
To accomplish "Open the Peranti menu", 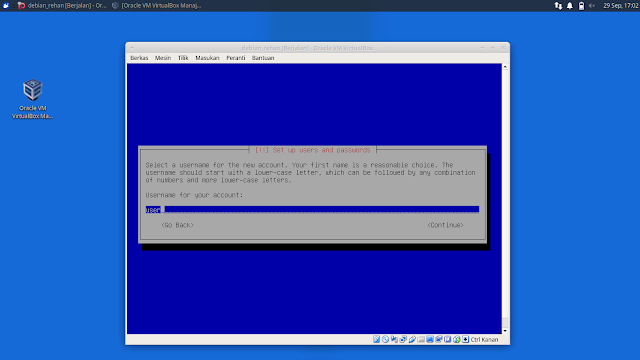I will [236, 58].
